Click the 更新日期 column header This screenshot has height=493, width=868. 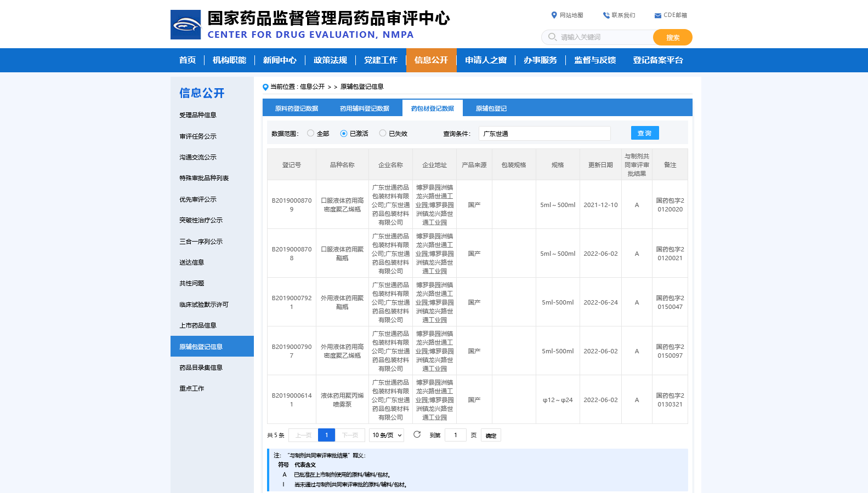pos(600,165)
